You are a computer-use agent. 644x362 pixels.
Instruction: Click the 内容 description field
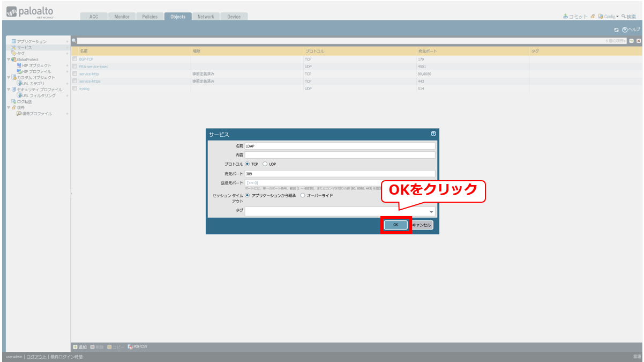click(x=340, y=155)
